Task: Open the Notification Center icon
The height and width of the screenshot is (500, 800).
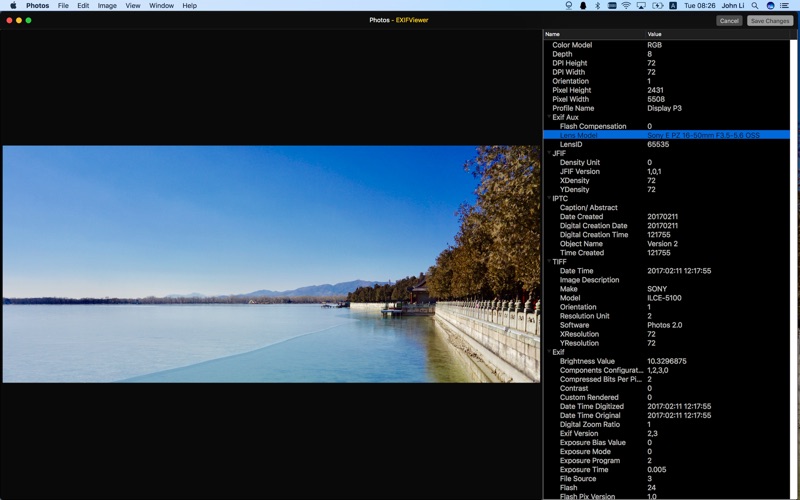Action: point(785,6)
